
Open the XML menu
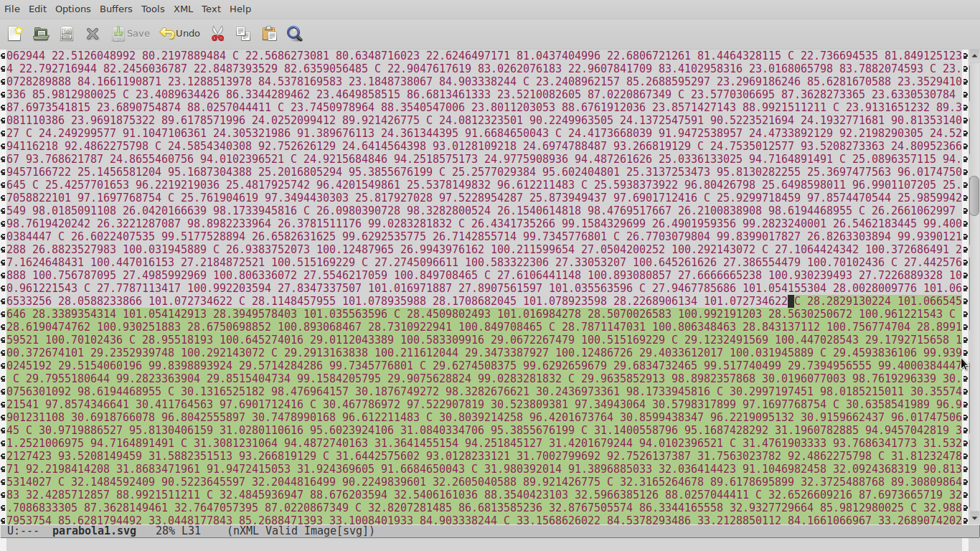point(184,9)
